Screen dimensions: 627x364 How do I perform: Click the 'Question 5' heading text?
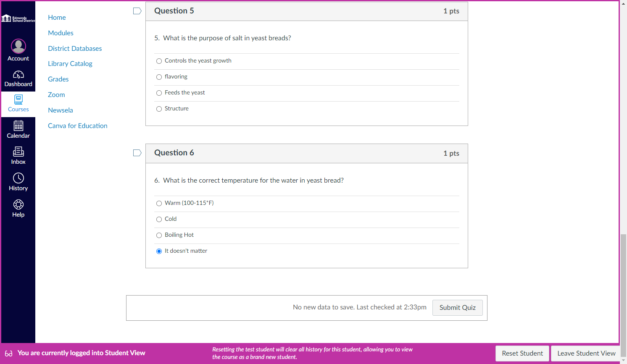(174, 11)
